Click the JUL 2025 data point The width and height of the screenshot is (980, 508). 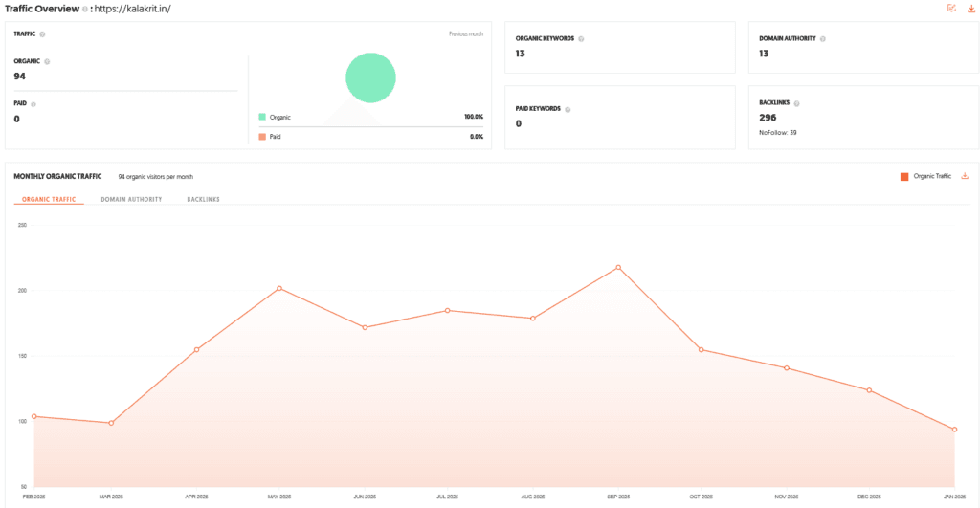448,311
